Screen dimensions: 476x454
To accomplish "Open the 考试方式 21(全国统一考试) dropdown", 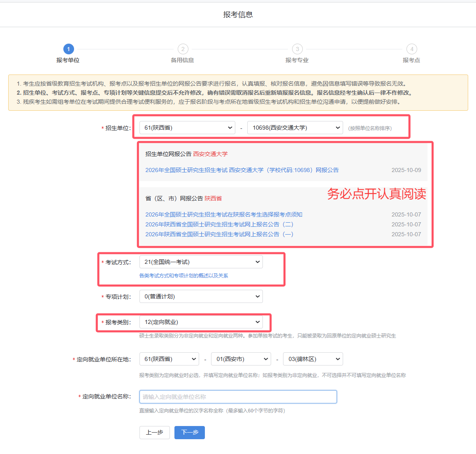I will tap(201, 262).
